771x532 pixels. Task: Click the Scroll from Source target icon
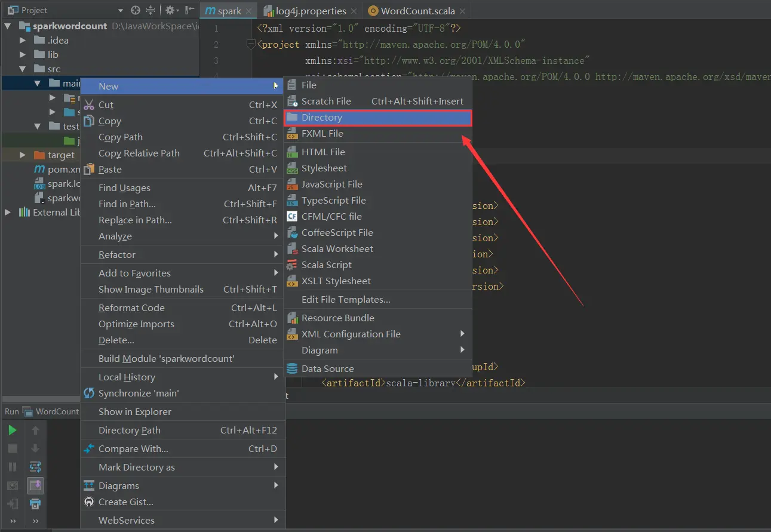coord(136,10)
